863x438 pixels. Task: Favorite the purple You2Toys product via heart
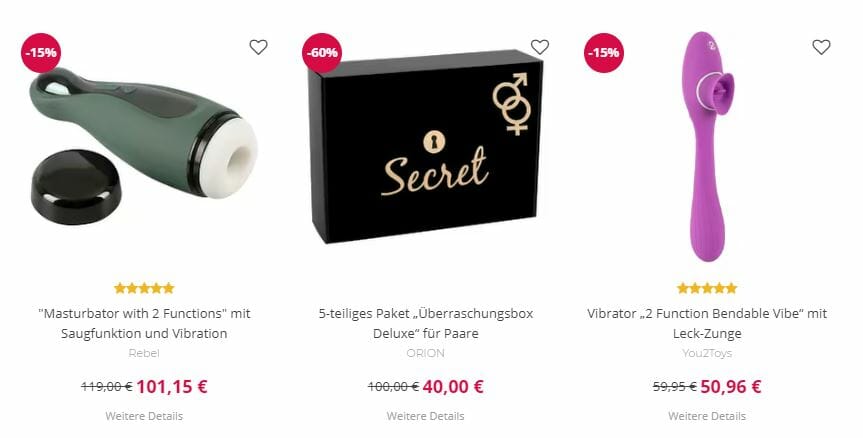[x=821, y=47]
